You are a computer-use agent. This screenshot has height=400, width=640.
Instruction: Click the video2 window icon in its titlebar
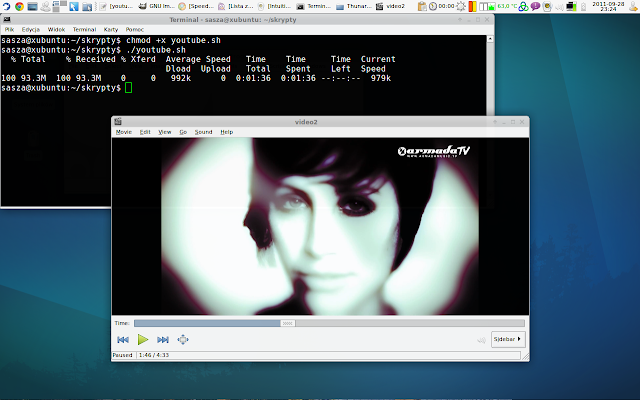(118, 121)
